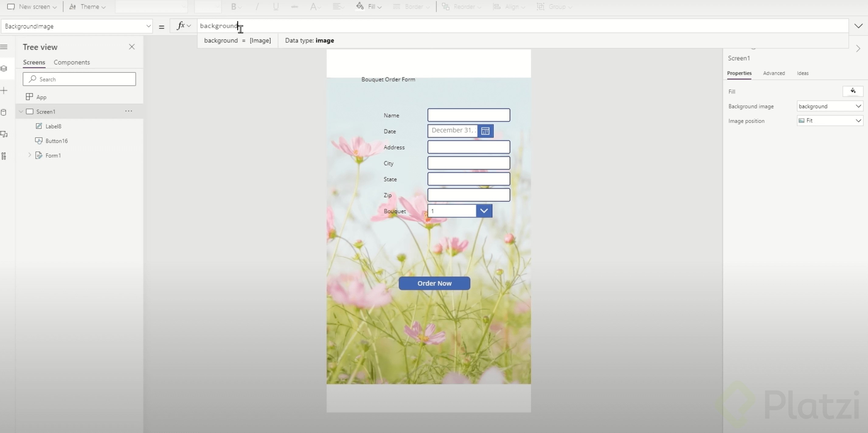The image size is (868, 433).
Task: Expand the Form1 tree node
Action: [x=30, y=155]
